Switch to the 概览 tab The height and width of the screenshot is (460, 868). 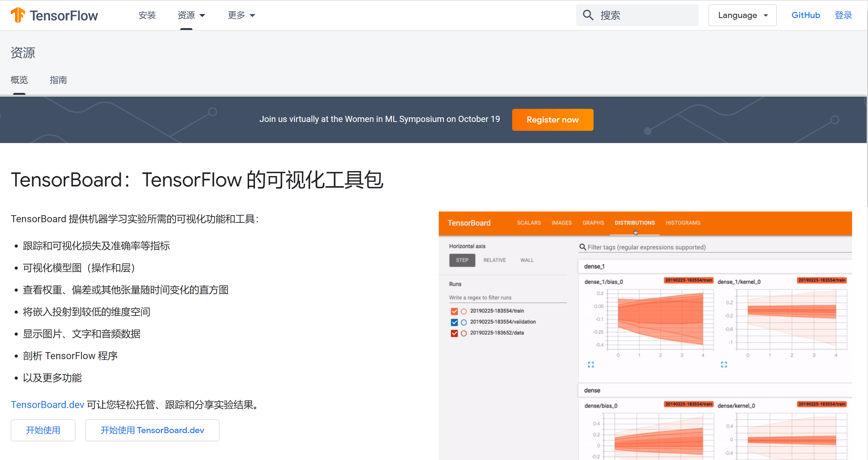pyautogui.click(x=19, y=80)
